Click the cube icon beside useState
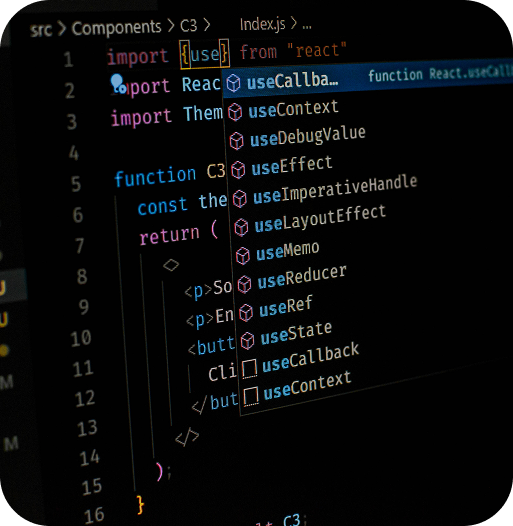Viewport: 513px width, 526px height. (247, 340)
